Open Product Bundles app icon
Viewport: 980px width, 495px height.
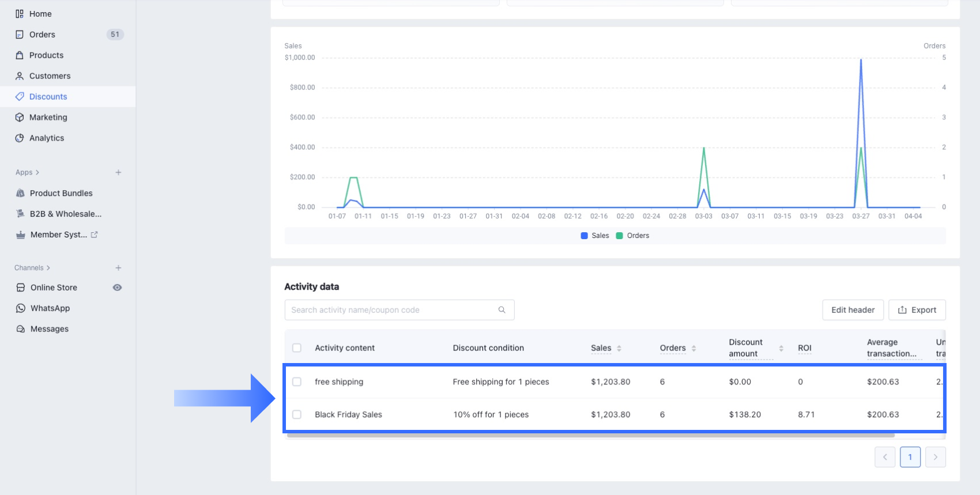pyautogui.click(x=21, y=193)
